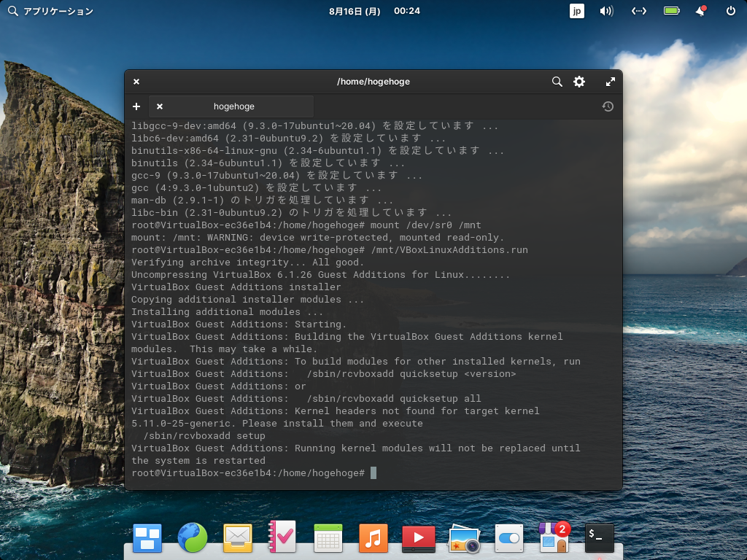Click the window title /home/hogehoge
The height and width of the screenshot is (560, 747).
(x=373, y=82)
